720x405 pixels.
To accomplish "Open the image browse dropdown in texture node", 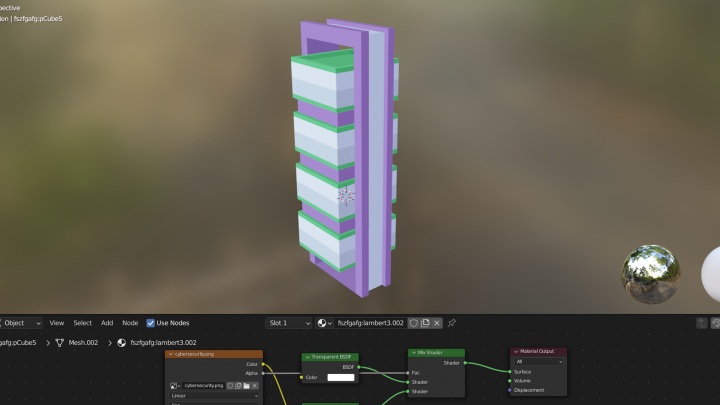I will (x=175, y=386).
